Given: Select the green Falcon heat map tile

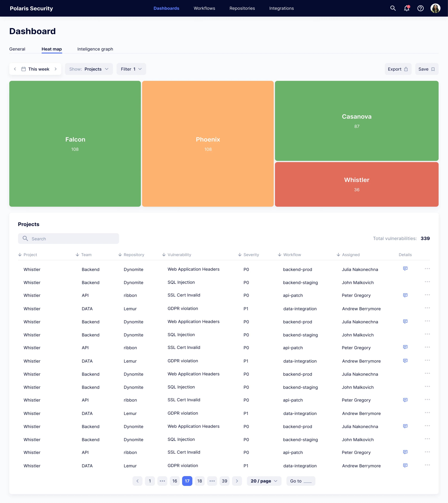Looking at the screenshot, I should [x=75, y=144].
